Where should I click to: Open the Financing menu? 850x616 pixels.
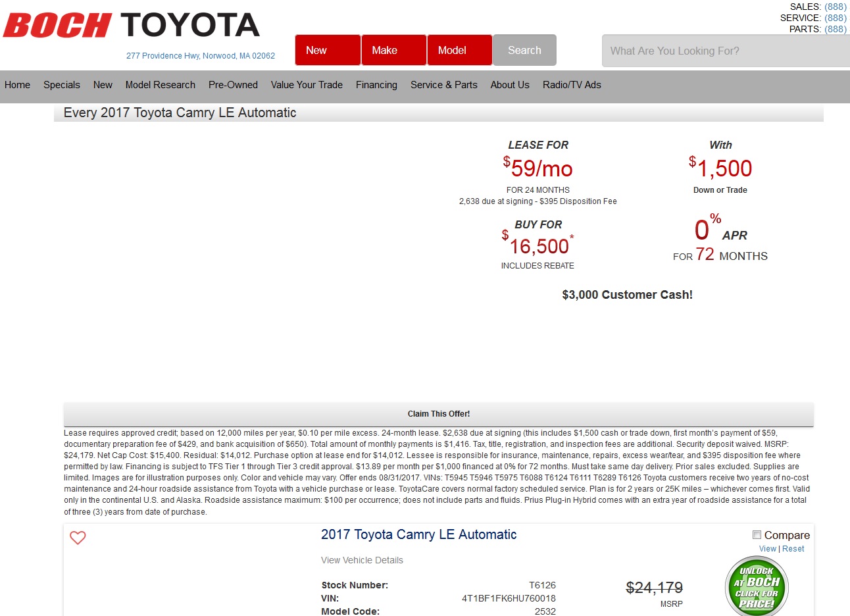pyautogui.click(x=376, y=85)
